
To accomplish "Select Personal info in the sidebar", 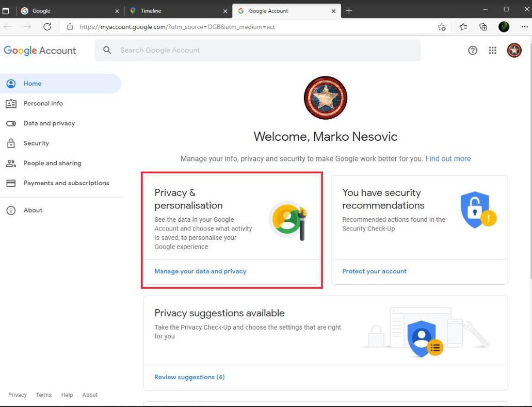I will (x=43, y=103).
